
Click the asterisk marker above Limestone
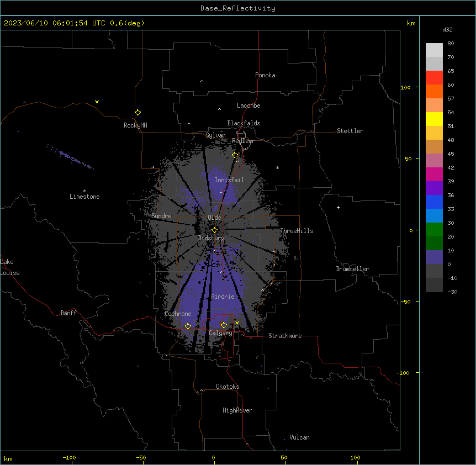tap(84, 191)
